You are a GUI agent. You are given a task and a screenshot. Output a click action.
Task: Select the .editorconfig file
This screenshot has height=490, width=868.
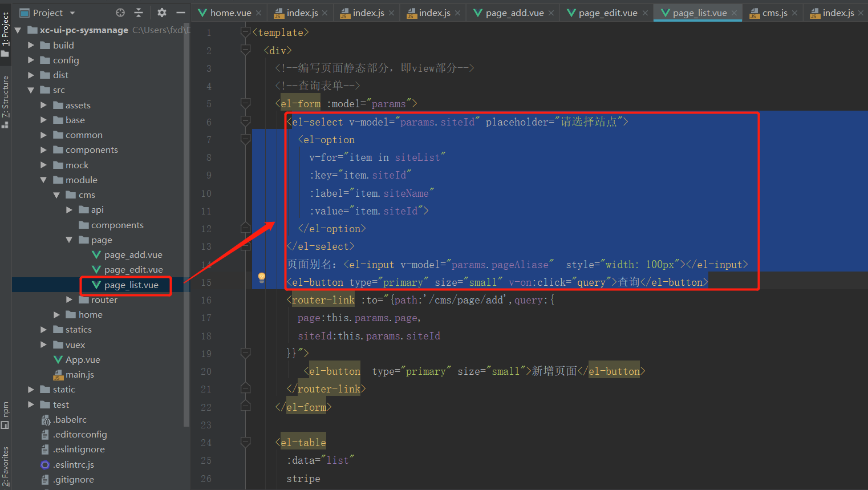pyautogui.click(x=80, y=435)
